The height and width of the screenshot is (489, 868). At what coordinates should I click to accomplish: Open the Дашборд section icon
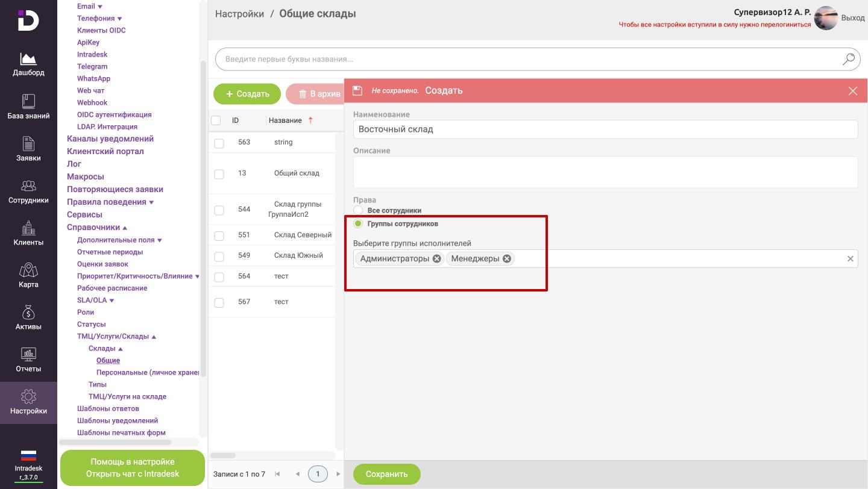[28, 59]
